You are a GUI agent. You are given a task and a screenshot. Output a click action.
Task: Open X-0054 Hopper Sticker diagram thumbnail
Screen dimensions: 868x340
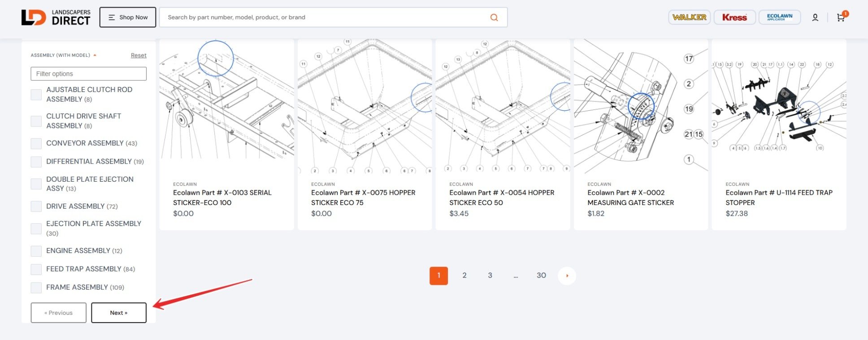tap(503, 106)
